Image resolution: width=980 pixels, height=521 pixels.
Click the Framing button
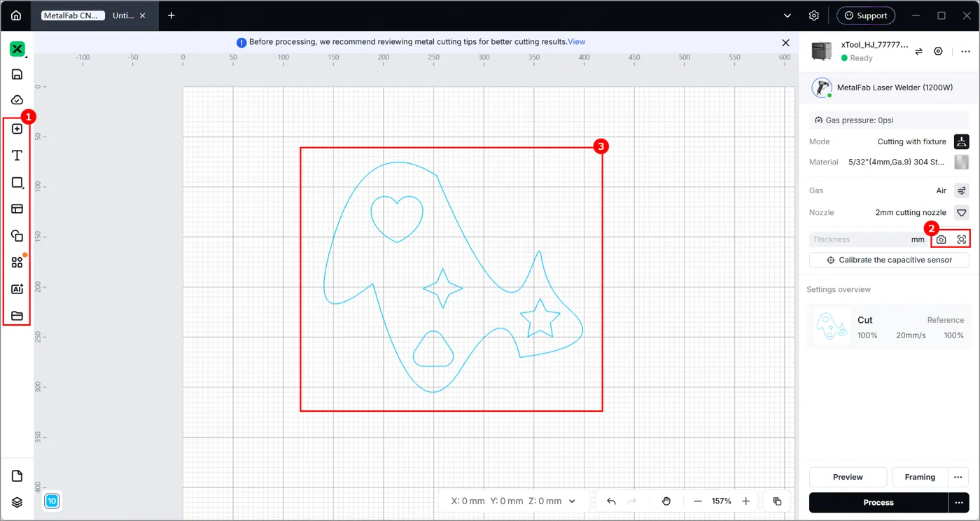[x=920, y=477]
